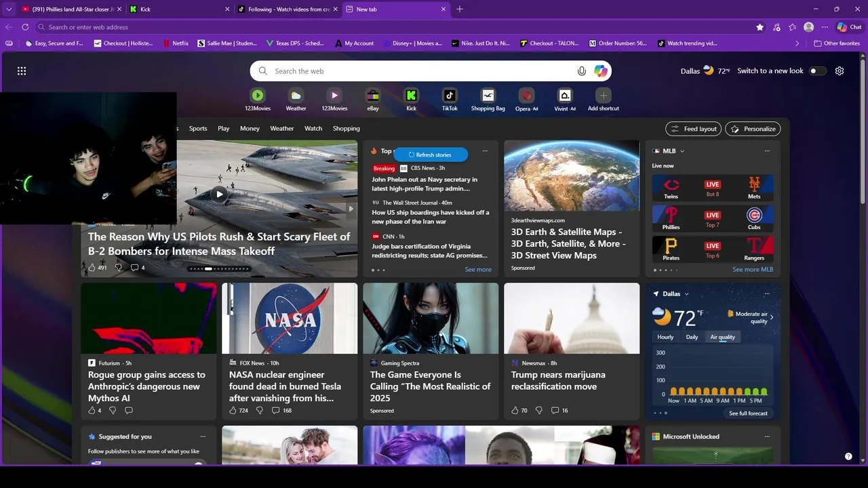Image resolution: width=868 pixels, height=488 pixels.
Task: Open page settings gear icon
Action: coord(840,71)
